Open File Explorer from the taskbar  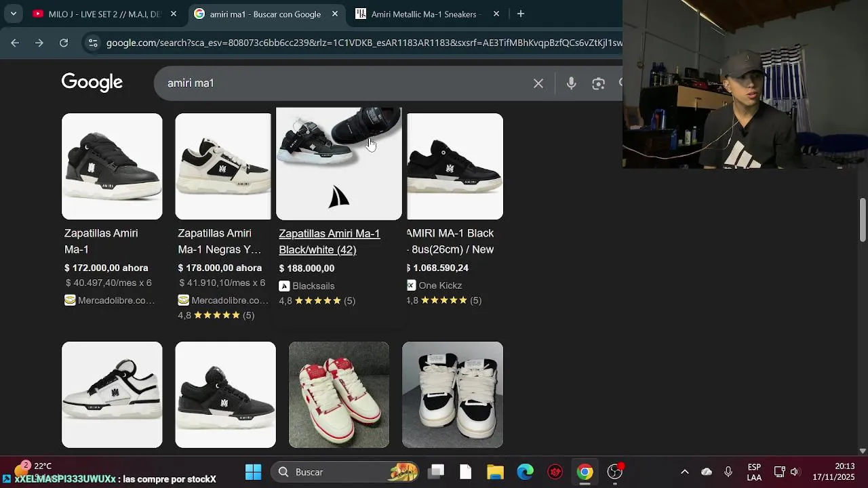pos(495,472)
